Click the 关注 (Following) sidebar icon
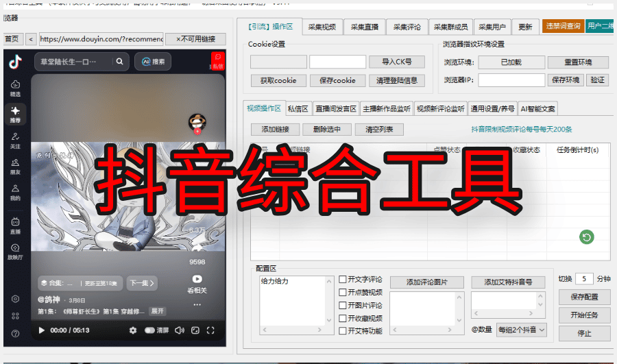Screen dimensions: 617x364 point(15,141)
